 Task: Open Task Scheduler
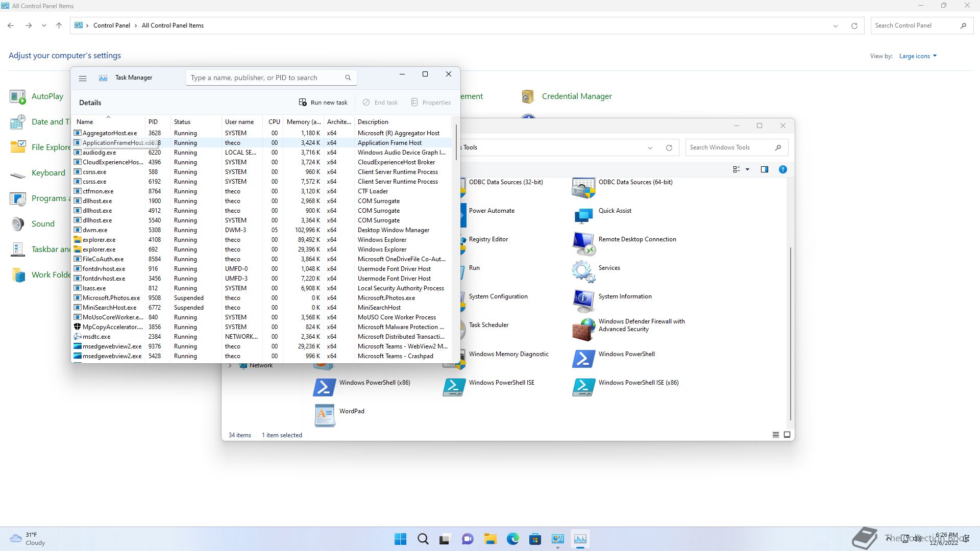point(485,330)
